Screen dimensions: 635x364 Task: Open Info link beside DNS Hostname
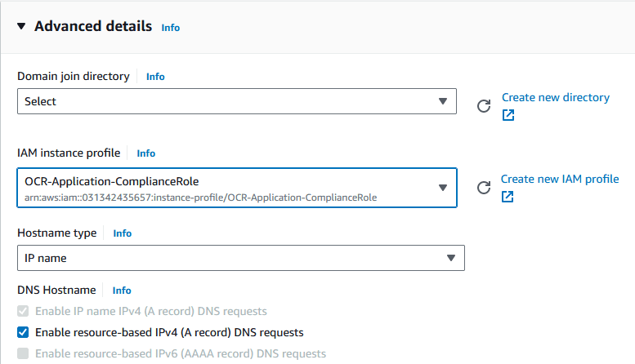[122, 291]
